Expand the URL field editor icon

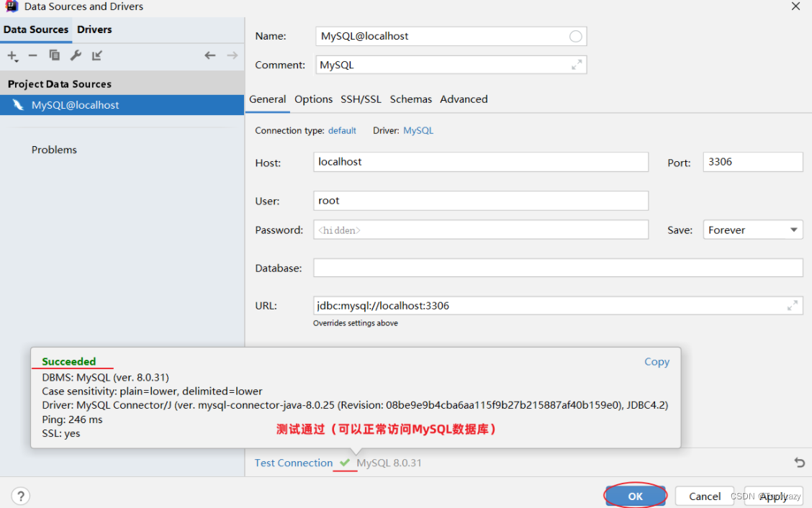(793, 305)
